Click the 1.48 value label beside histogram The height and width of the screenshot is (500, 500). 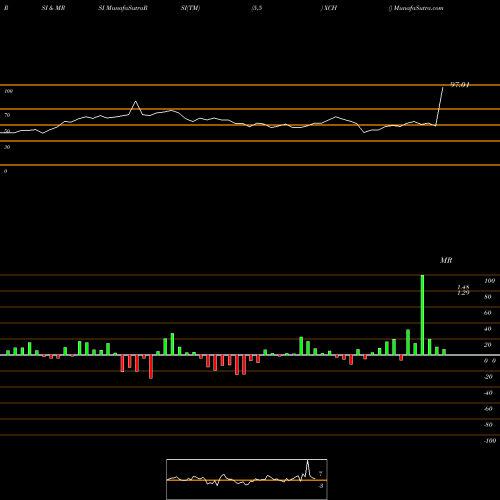coord(463,287)
